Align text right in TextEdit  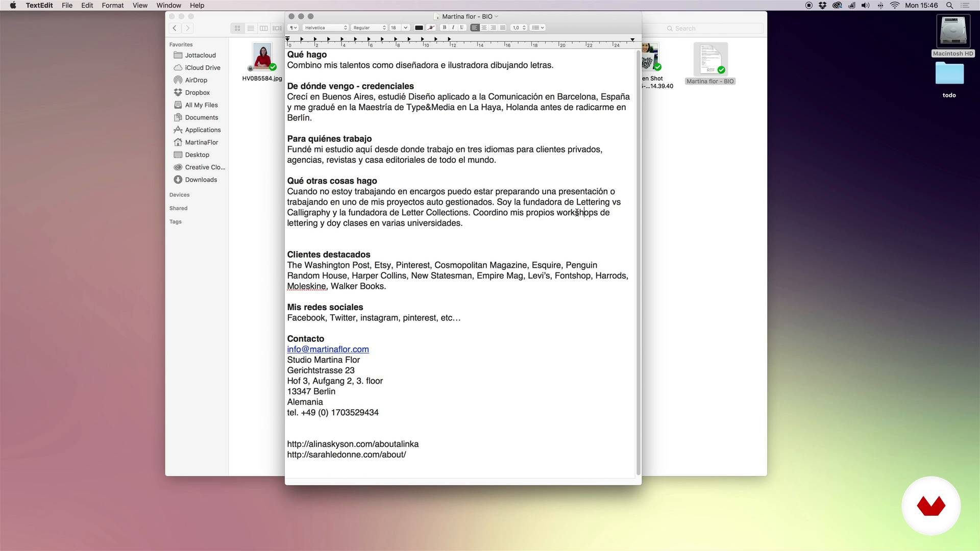493,28
